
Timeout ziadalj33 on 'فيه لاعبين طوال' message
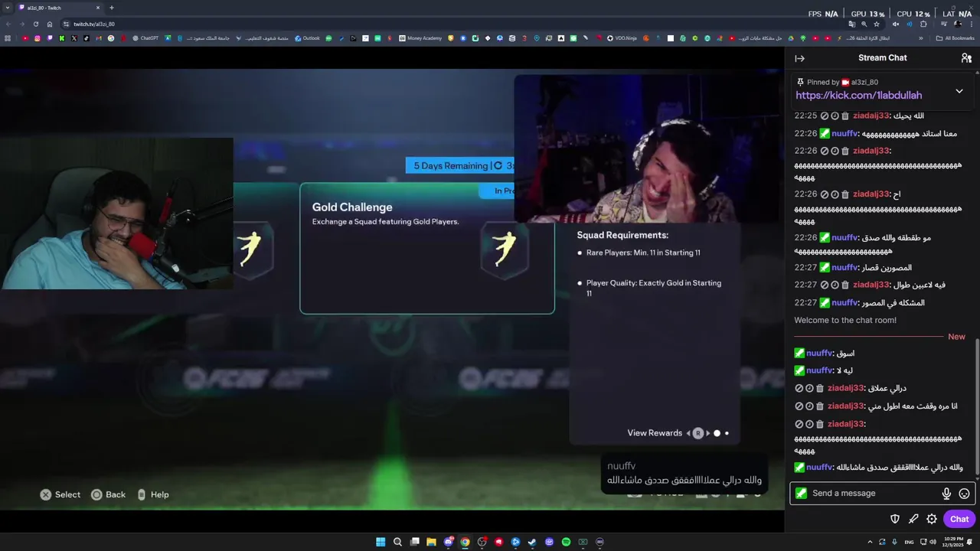pos(835,285)
